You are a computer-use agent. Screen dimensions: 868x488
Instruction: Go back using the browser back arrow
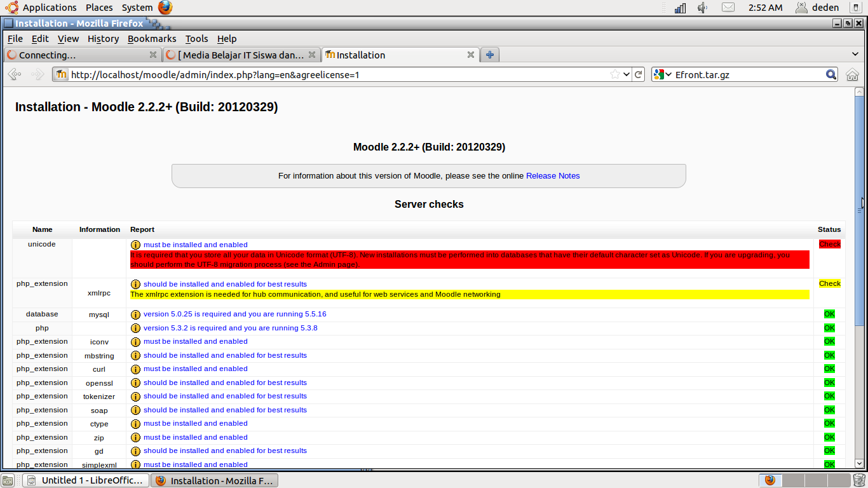pos(15,74)
